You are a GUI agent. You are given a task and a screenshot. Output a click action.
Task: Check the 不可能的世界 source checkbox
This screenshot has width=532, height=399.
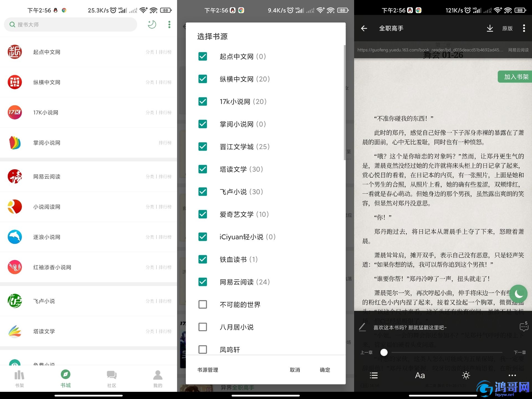point(203,305)
